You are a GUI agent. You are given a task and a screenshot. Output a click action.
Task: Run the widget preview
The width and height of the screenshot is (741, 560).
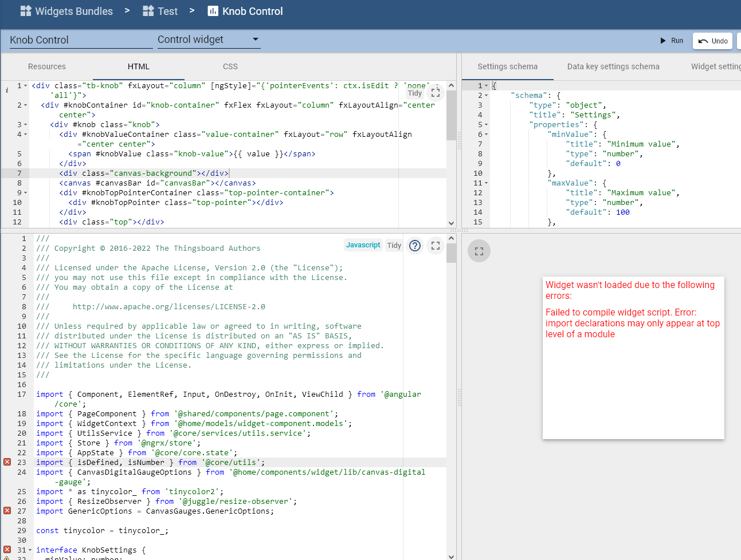[x=672, y=41]
